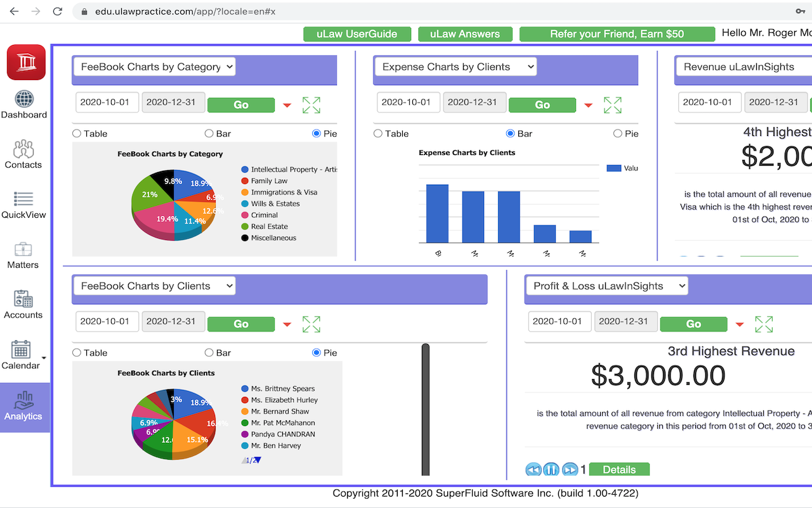The image size is (812, 508).
Task: Open Expense Charts by Clients dropdown
Action: point(455,67)
